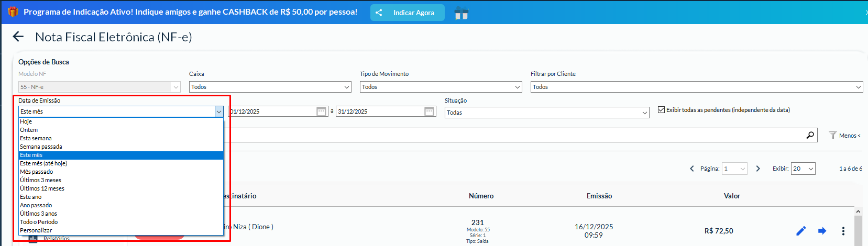Viewport: 868px width, 246px height.
Task: Open the Exibir rows-per-page dropdown
Action: tap(803, 169)
